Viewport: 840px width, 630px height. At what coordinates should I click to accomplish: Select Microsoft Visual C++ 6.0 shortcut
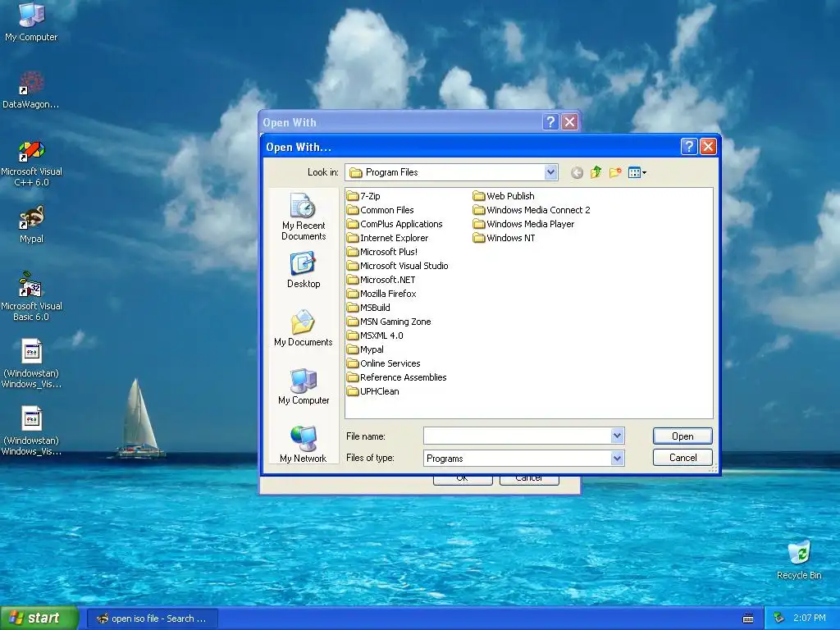click(x=31, y=163)
